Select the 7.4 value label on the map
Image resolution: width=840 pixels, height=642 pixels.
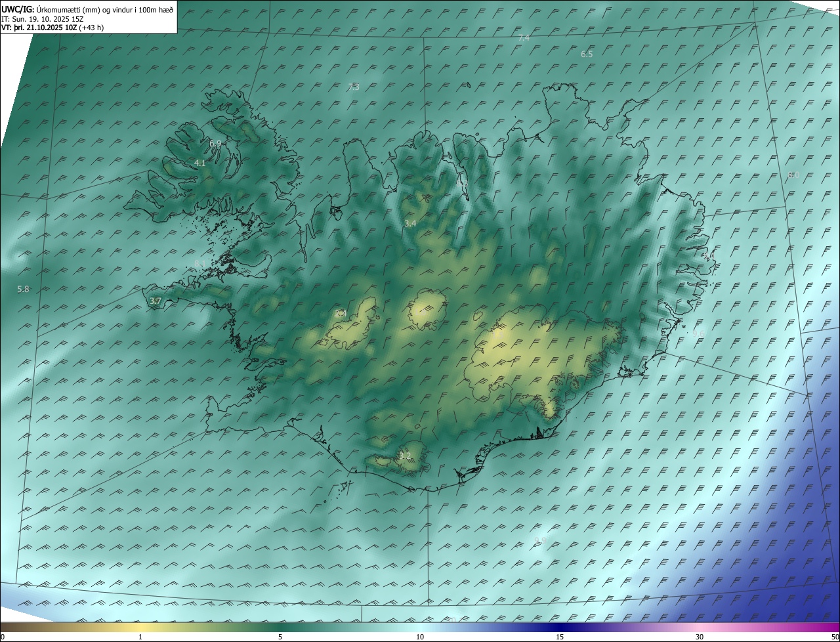point(524,38)
